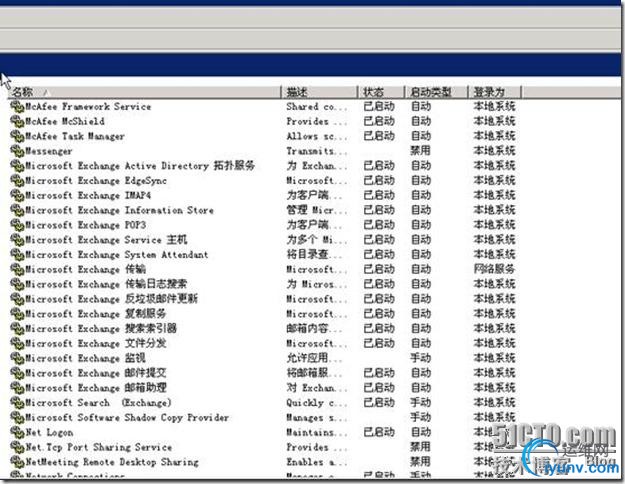Click the 启动类型 column header
625x484 pixels.
(x=436, y=92)
